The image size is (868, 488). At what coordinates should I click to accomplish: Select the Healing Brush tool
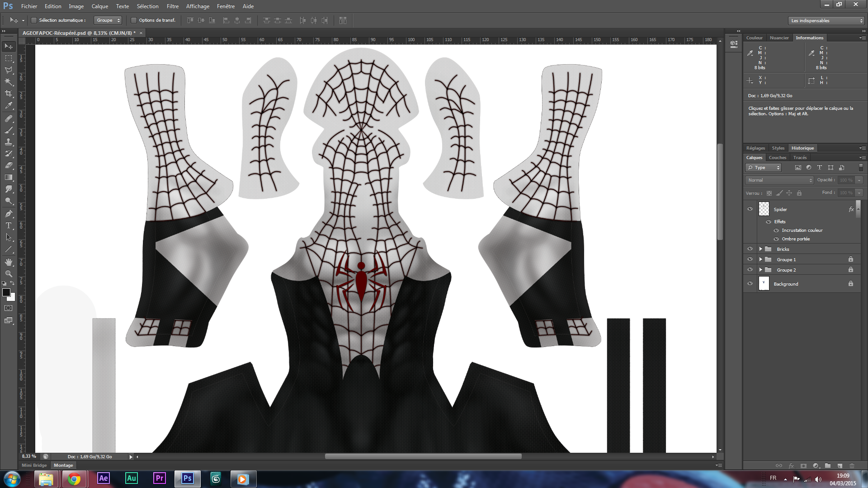9,118
